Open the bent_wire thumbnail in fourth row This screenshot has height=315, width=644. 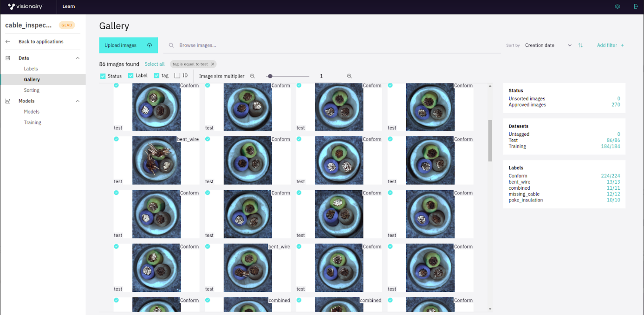pyautogui.click(x=247, y=268)
